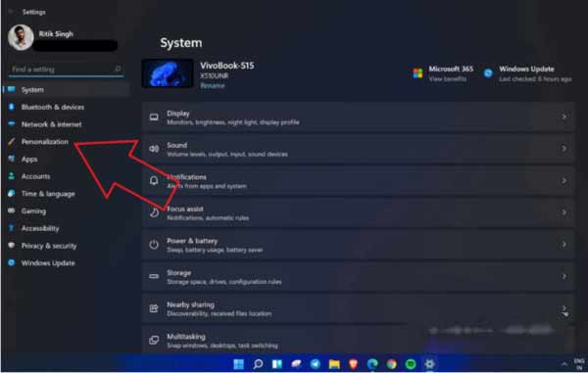Click the VivoBook-S15 wallpaper thumbnail
This screenshot has width=588, height=373.
(168, 73)
